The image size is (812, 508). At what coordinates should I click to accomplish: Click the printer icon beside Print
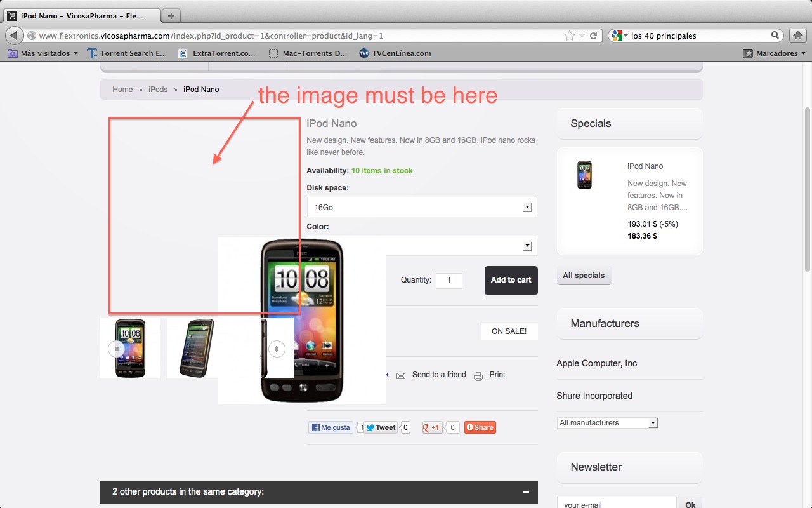click(x=478, y=376)
